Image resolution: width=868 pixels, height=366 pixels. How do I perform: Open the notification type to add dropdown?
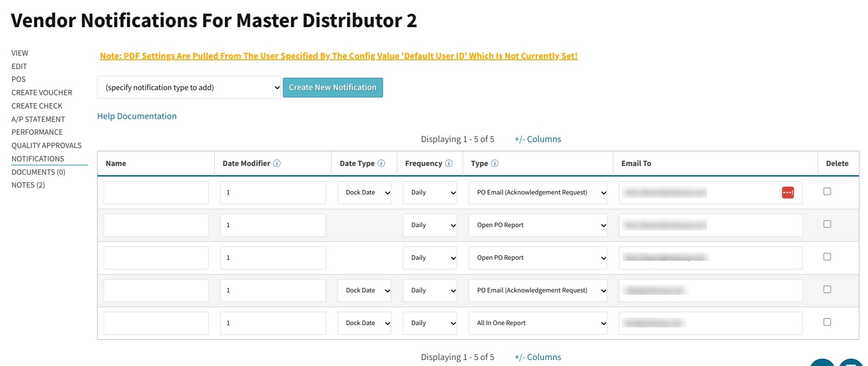coord(189,87)
